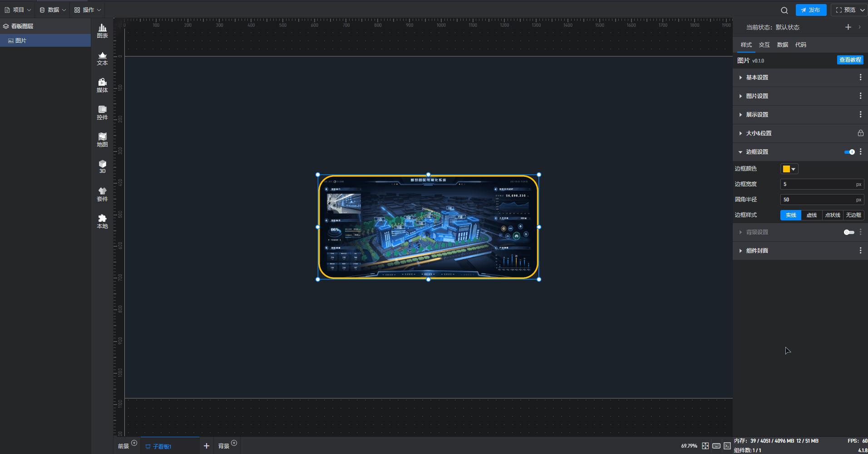This screenshot has height=454, width=868.
Task: Click the 发布 publish button
Action: point(811,10)
